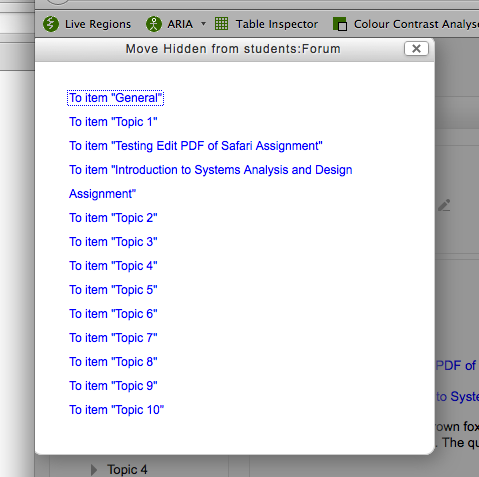Move to item "Topic 10"
Image resolution: width=479 pixels, height=477 pixels.
pos(116,410)
